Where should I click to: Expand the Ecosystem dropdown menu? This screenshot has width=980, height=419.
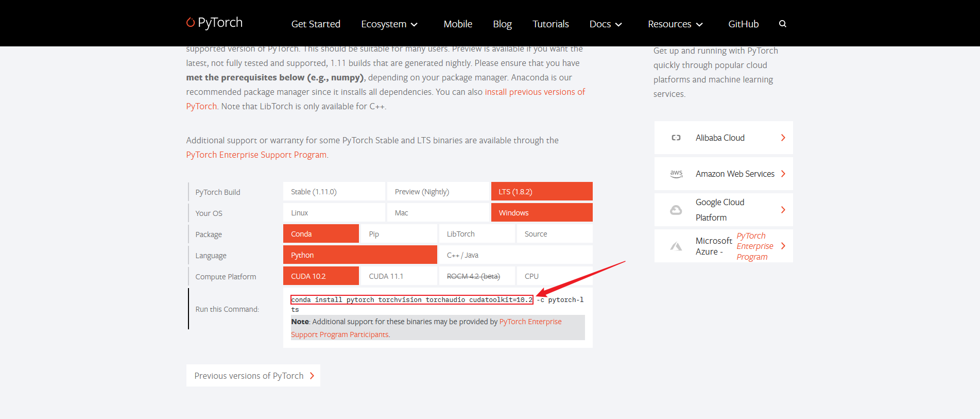coord(389,24)
